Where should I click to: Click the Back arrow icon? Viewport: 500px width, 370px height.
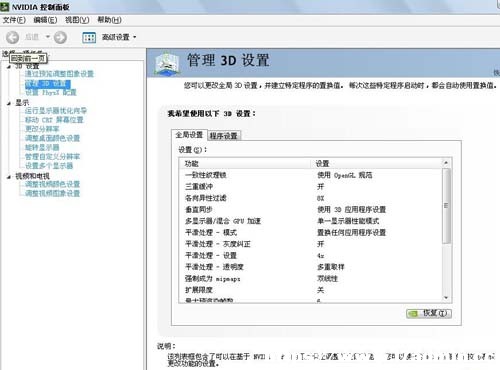point(13,37)
